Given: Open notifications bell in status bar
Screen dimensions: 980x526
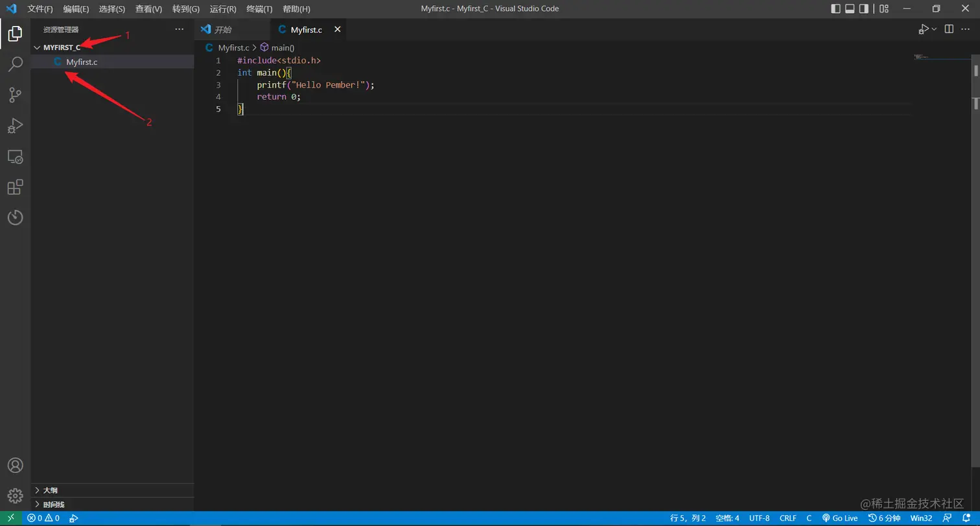Looking at the screenshot, I should [x=966, y=518].
